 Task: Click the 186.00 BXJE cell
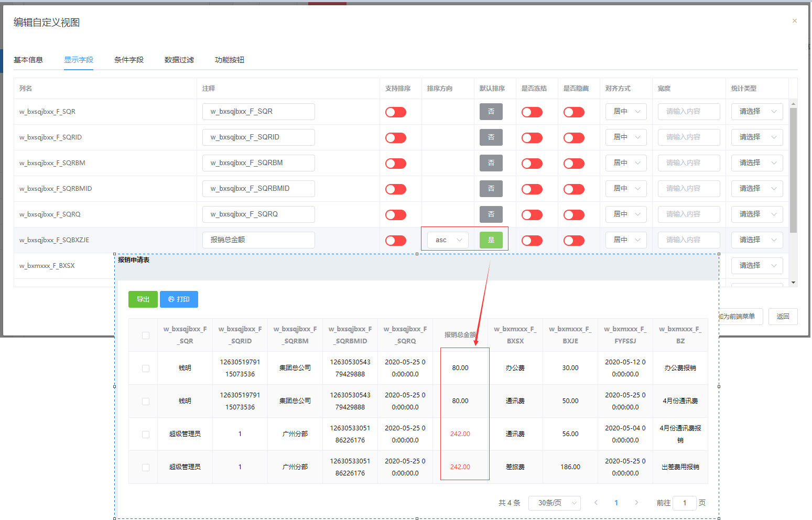tap(570, 467)
